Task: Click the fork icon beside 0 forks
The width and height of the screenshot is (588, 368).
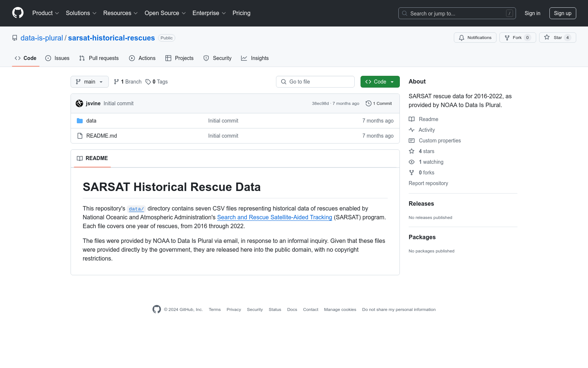Action: [x=412, y=173]
